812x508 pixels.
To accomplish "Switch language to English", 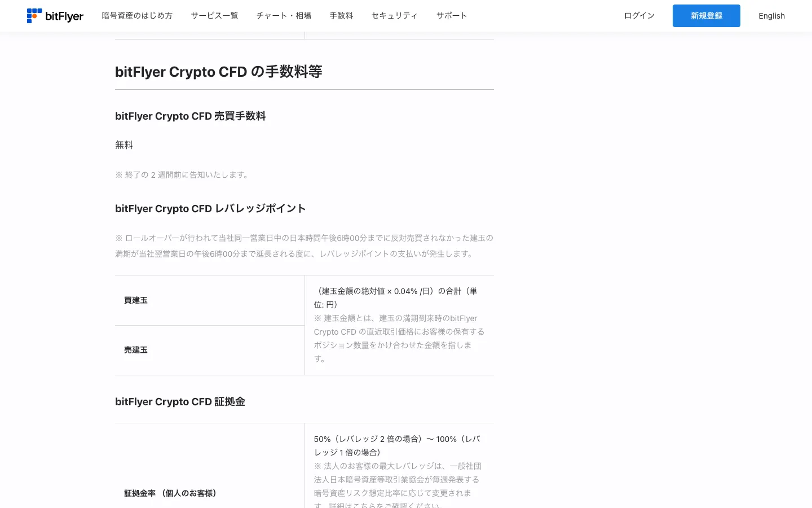I will click(771, 16).
